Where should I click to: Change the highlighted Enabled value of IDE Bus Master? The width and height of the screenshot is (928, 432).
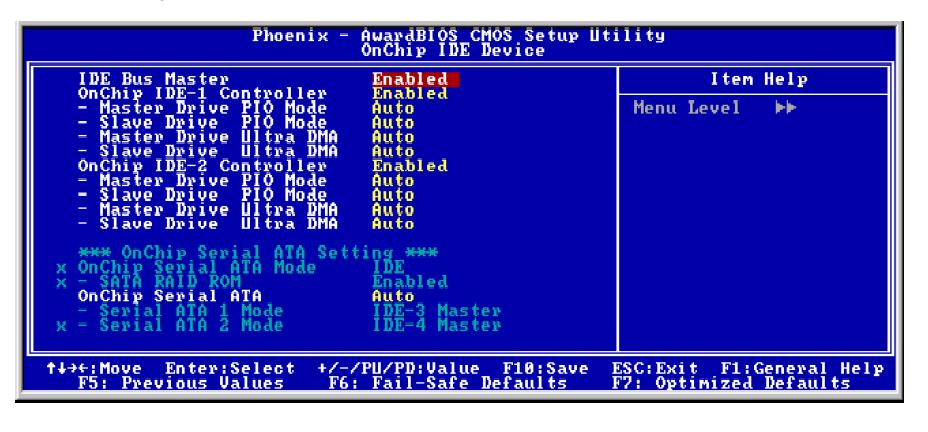click(x=415, y=79)
